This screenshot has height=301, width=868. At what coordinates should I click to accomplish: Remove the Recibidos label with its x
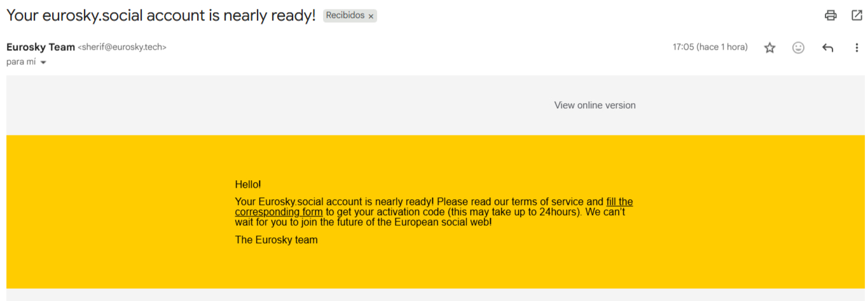[x=371, y=16]
